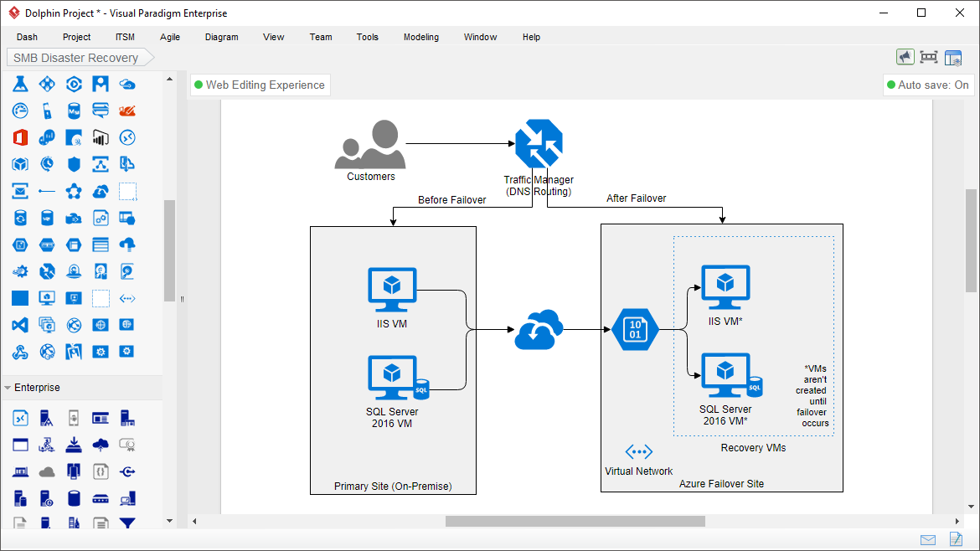Open the layered panel view icon at top right
This screenshot has height=551, width=980.
click(x=953, y=56)
